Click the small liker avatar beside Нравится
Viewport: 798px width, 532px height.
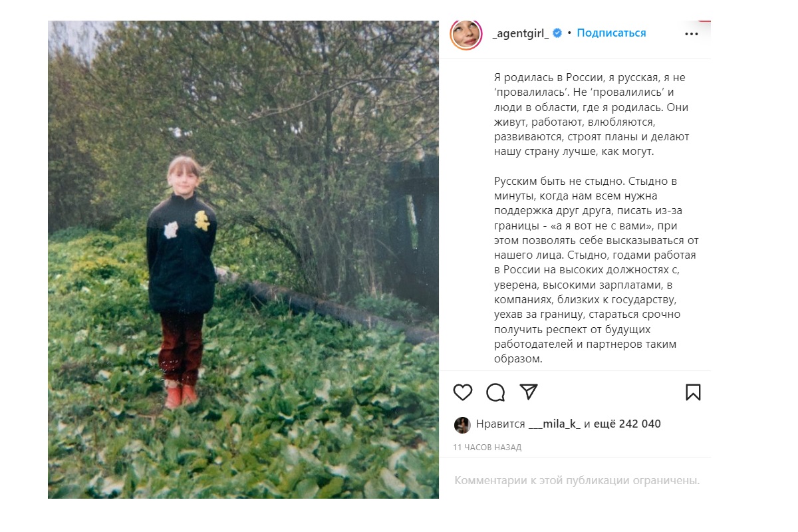click(462, 425)
